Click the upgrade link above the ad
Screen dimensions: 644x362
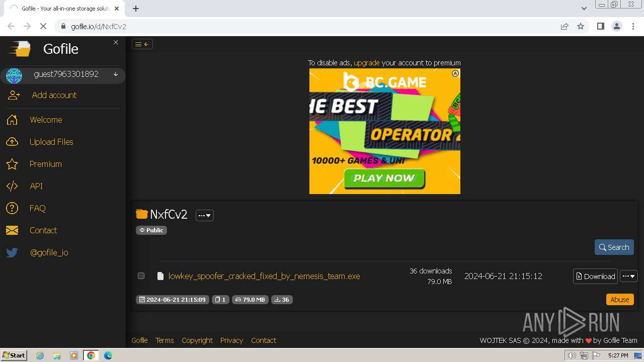point(367,63)
